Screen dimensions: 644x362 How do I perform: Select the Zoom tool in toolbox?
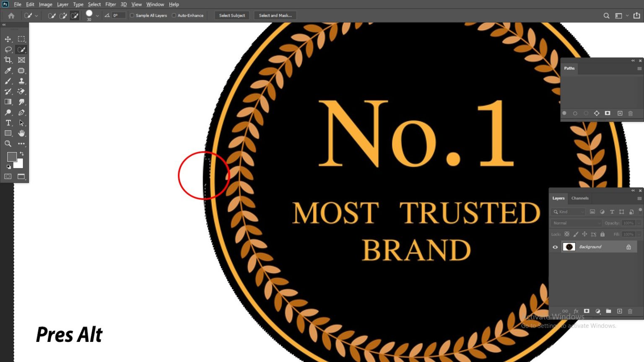8,144
